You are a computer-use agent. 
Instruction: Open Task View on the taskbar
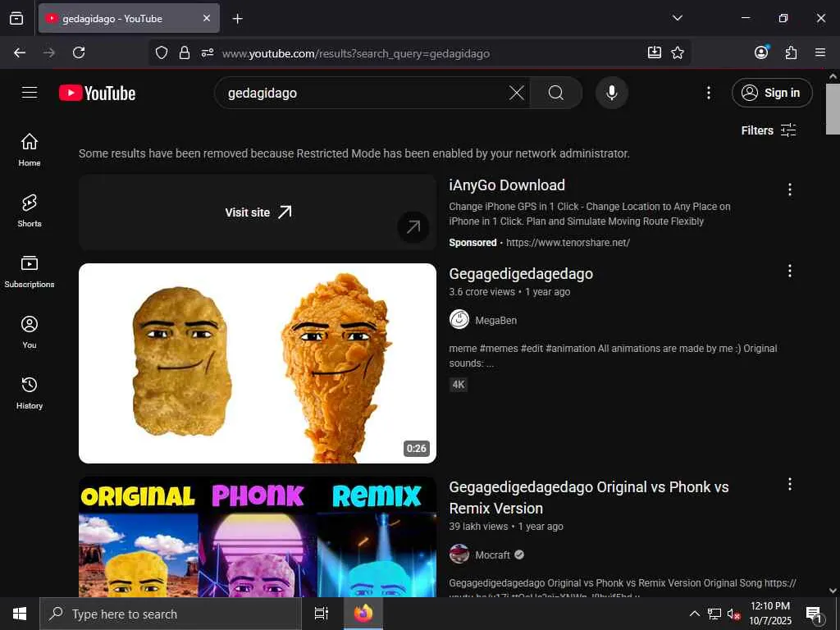pos(321,614)
